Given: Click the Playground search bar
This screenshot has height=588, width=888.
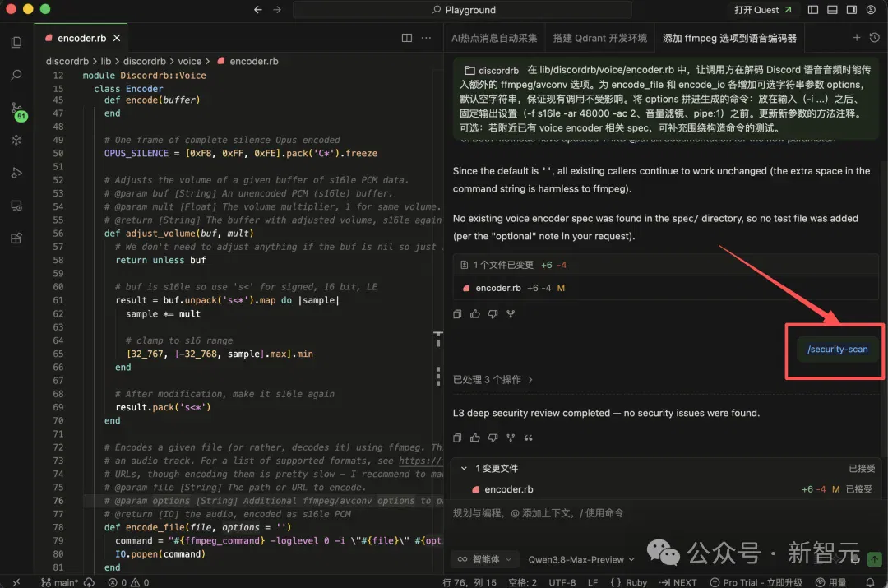Looking at the screenshot, I should 462,10.
